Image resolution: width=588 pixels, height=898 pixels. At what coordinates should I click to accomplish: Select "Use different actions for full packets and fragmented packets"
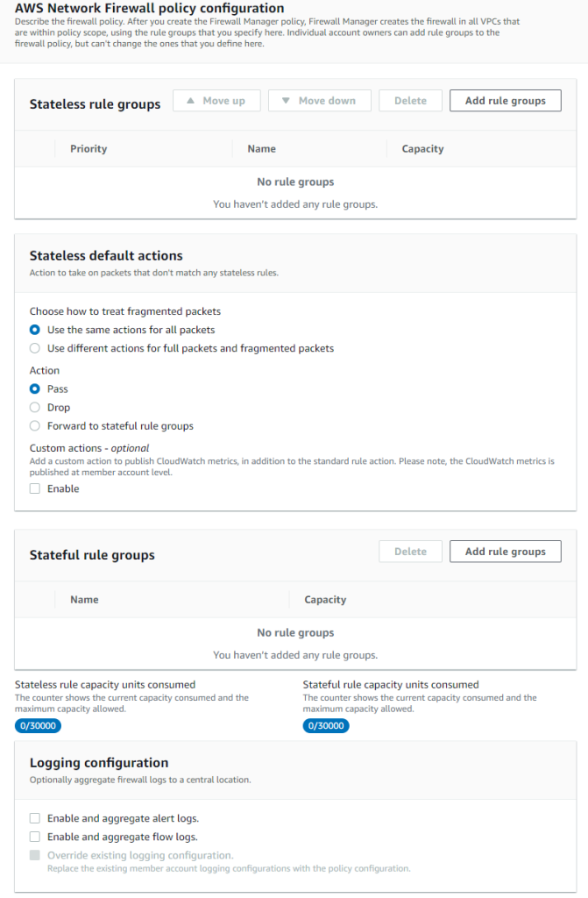point(34,347)
